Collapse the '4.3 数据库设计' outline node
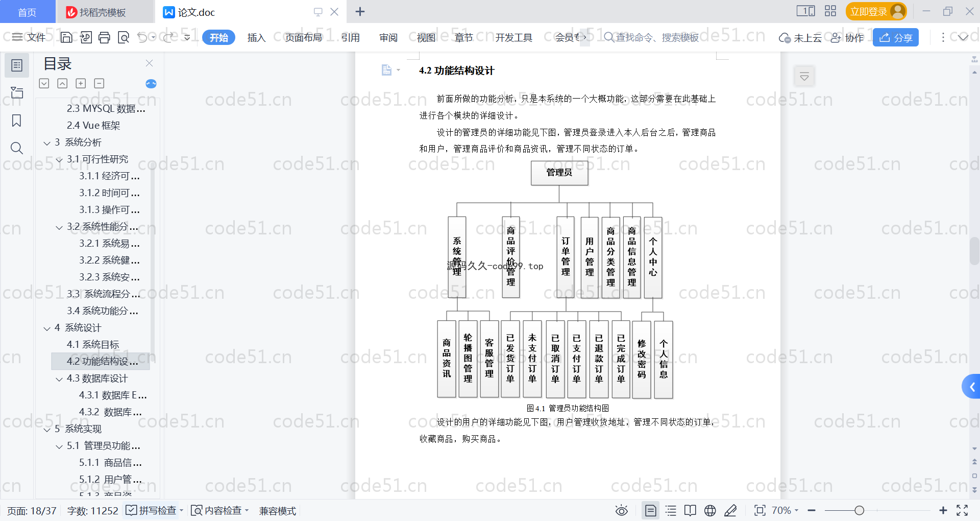The height and width of the screenshot is (521, 980). tap(59, 379)
